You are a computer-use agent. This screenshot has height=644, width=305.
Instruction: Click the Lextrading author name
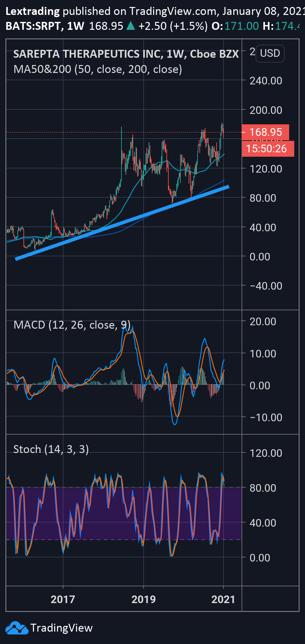tap(33, 11)
